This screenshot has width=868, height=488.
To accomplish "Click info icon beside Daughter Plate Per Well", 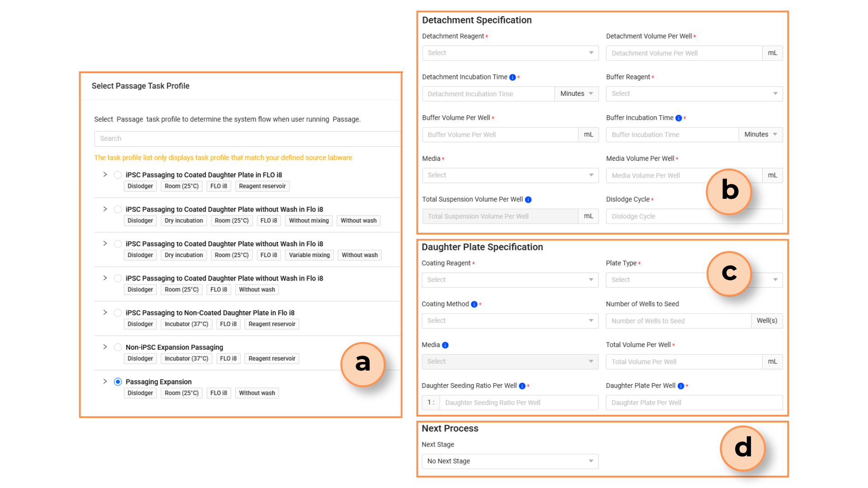I will pos(681,386).
